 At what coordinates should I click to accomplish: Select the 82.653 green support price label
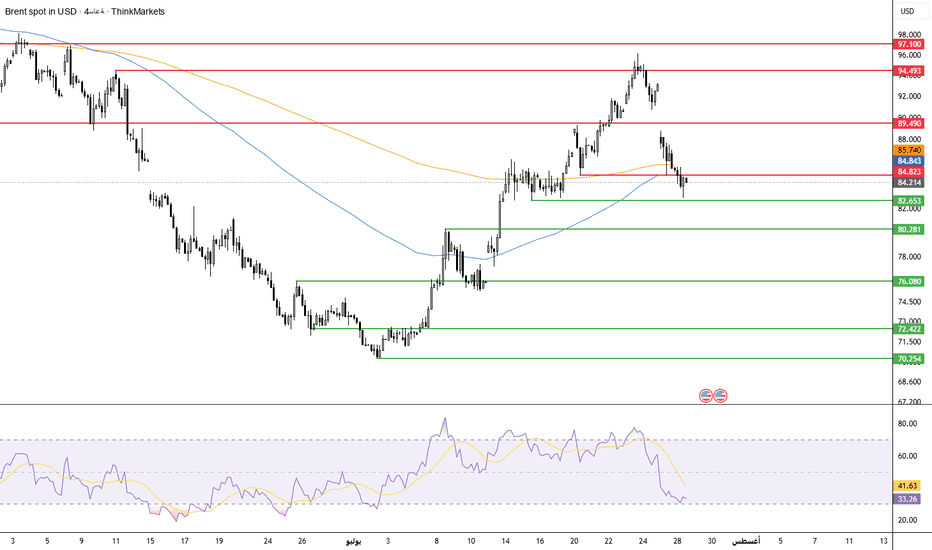pyautogui.click(x=909, y=201)
